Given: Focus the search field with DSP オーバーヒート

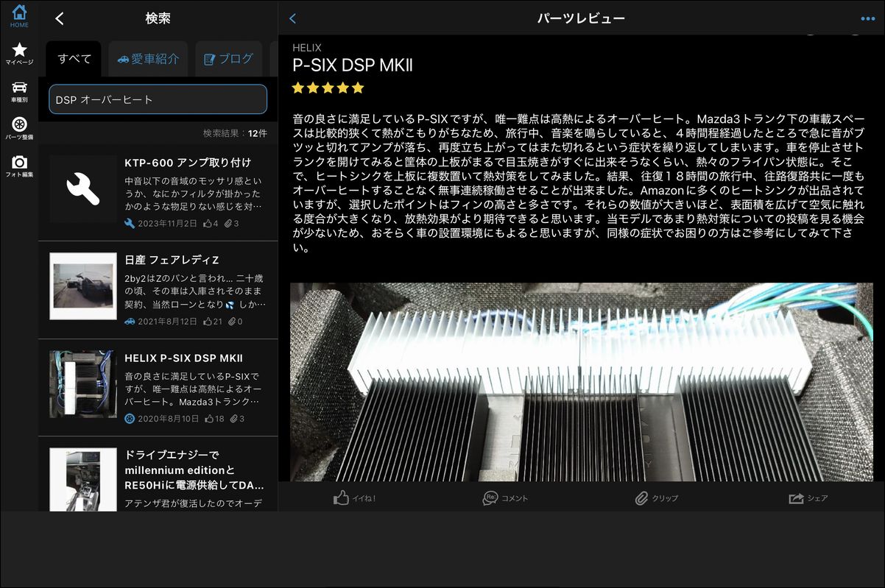Looking at the screenshot, I should click(x=158, y=99).
